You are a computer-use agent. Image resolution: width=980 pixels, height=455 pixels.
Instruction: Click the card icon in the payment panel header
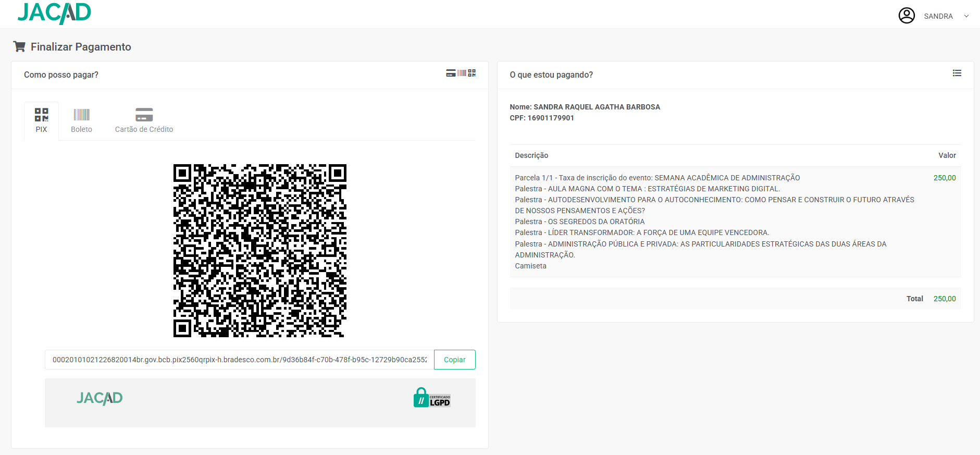tap(451, 73)
